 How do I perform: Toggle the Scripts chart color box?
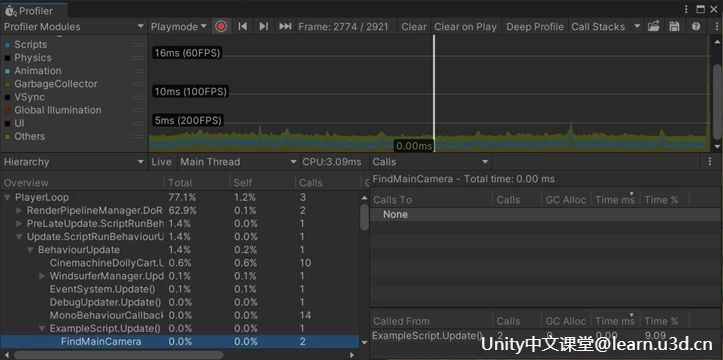pos(7,45)
